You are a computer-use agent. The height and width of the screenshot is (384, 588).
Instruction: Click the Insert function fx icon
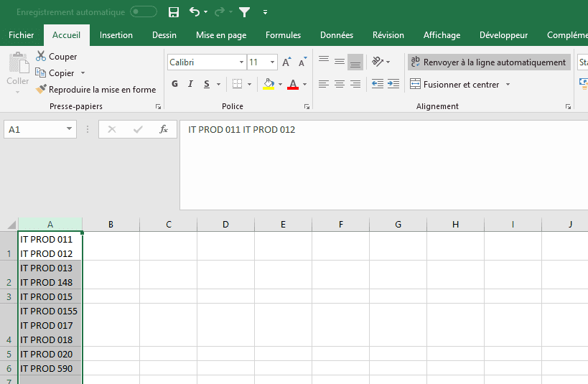[x=164, y=129]
